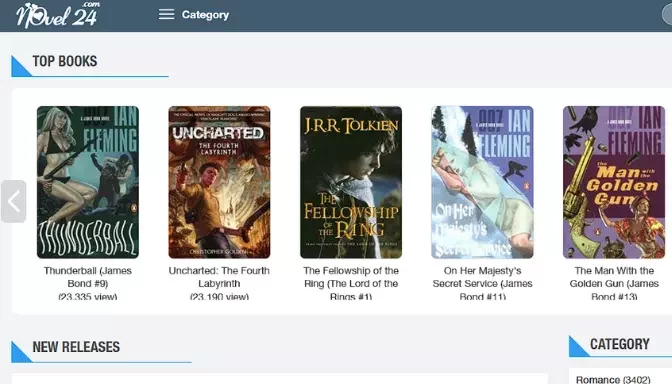Select the Romance (3402) category
Viewport: 672px width, 384px height.
[x=613, y=379]
